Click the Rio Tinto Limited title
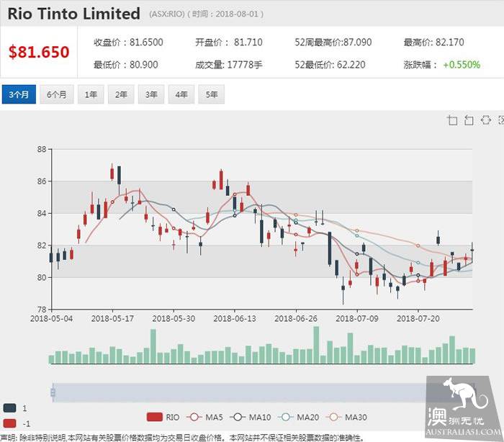This screenshot has height=442, width=504. 74,14
